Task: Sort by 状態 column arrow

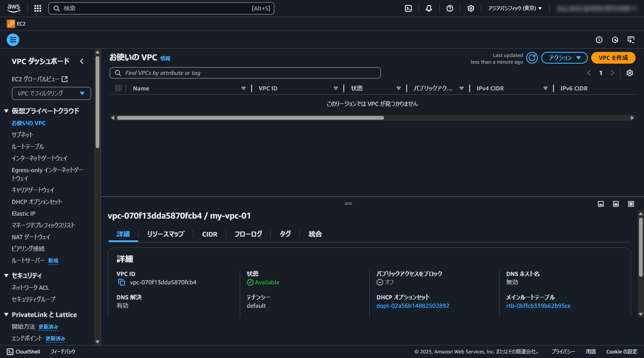Action: pos(399,88)
